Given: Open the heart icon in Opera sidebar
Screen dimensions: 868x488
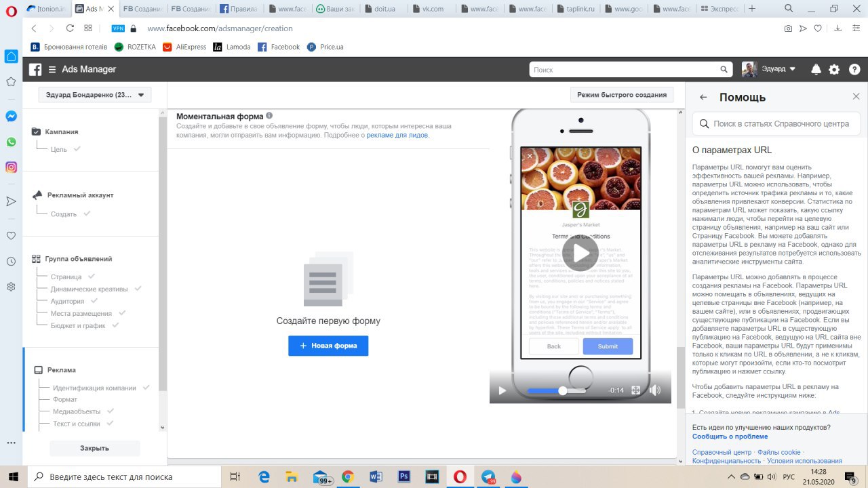Looking at the screenshot, I should 11,235.
